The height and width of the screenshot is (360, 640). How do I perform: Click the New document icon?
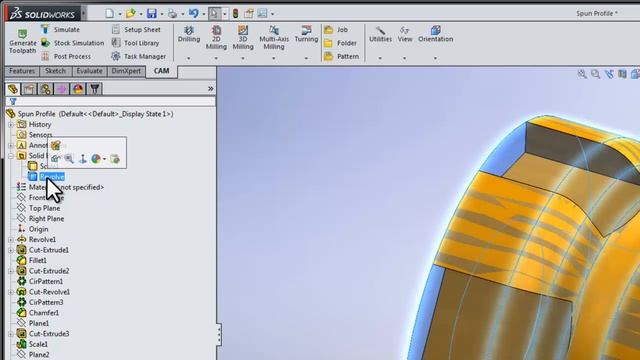coord(109,13)
